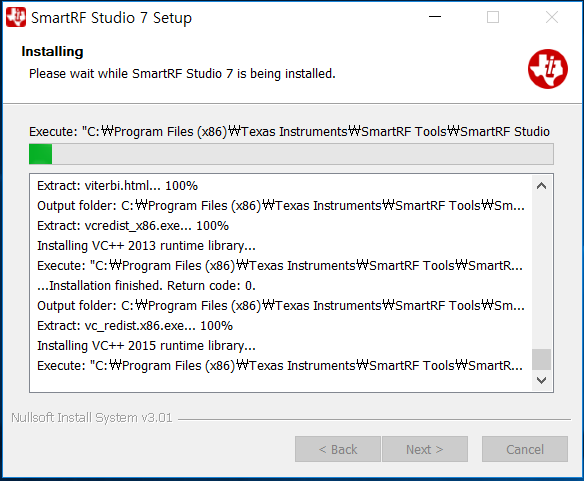
Task: Minimize the SmartRF Studio 7 Setup window
Action: tap(435, 17)
